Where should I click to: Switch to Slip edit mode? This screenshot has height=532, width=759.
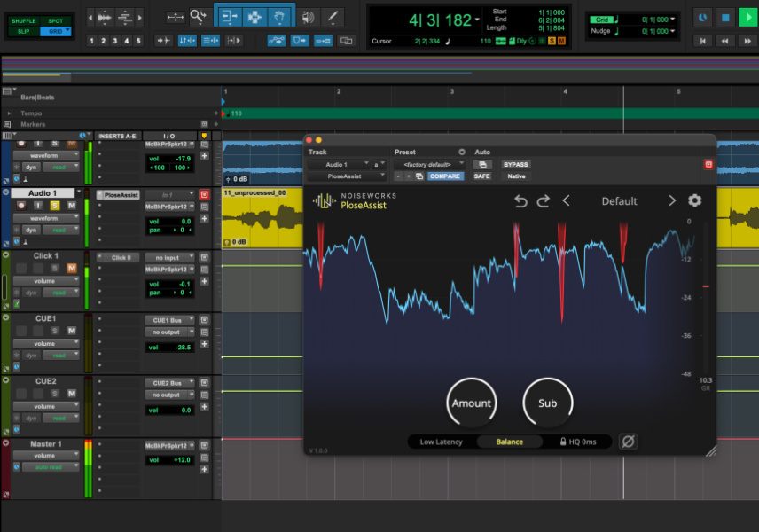pos(24,31)
